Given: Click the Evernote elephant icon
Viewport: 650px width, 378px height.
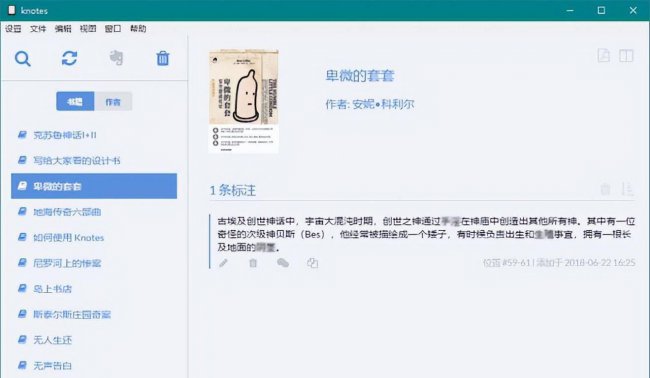Looking at the screenshot, I should pos(116,58).
